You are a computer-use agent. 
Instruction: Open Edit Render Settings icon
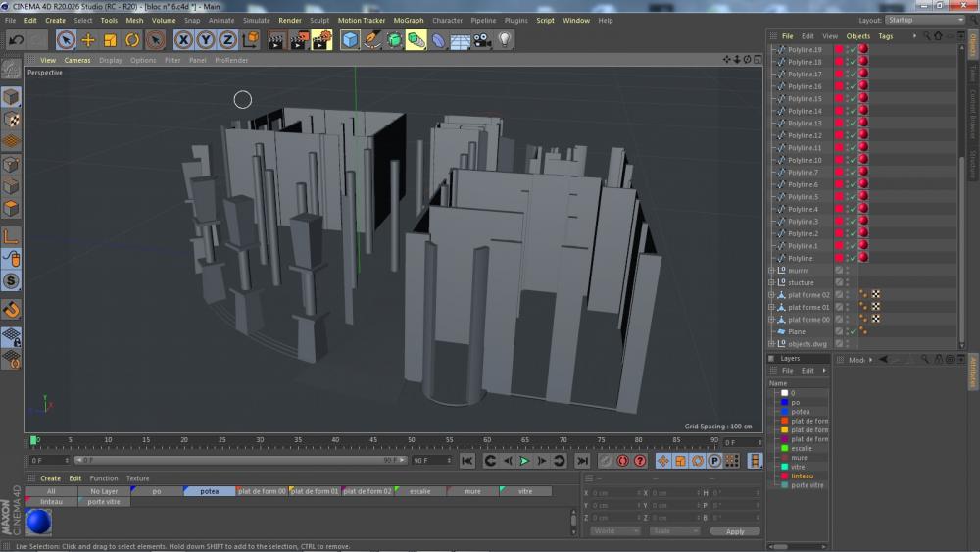pyautogui.click(x=321, y=40)
